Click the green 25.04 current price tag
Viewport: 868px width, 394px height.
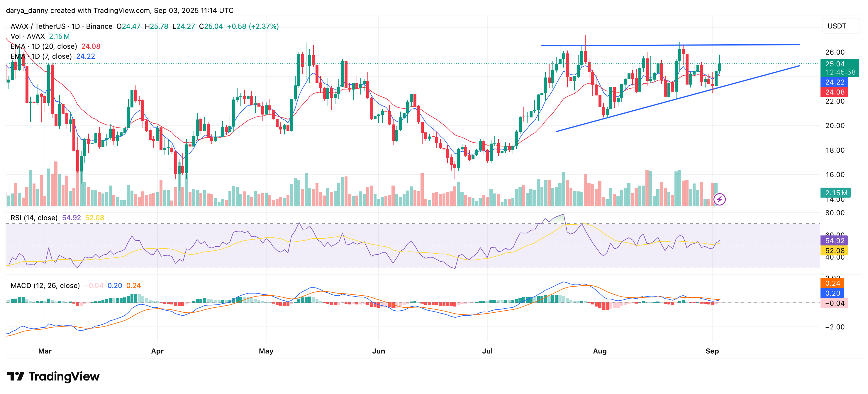(x=835, y=64)
